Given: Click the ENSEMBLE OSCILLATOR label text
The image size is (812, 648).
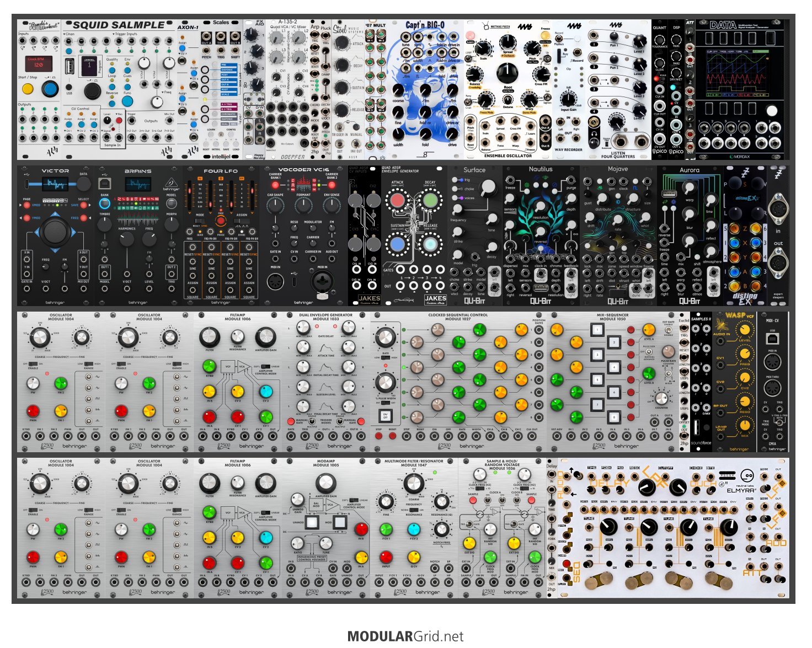Looking at the screenshot, I should (507, 156).
